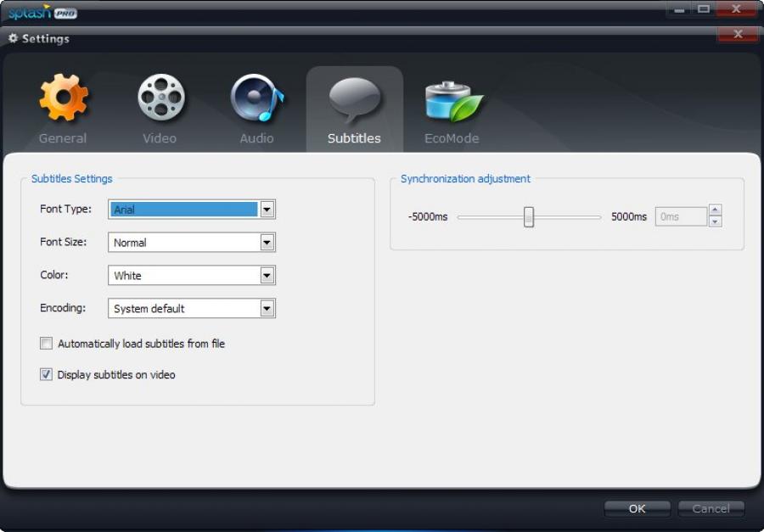Open the subtitle Color dropdown

pos(267,275)
